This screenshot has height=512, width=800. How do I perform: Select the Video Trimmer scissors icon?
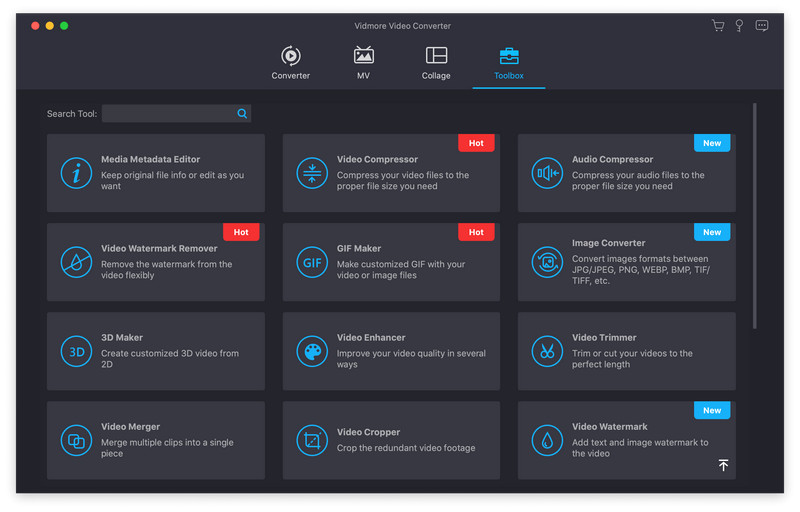(x=547, y=351)
